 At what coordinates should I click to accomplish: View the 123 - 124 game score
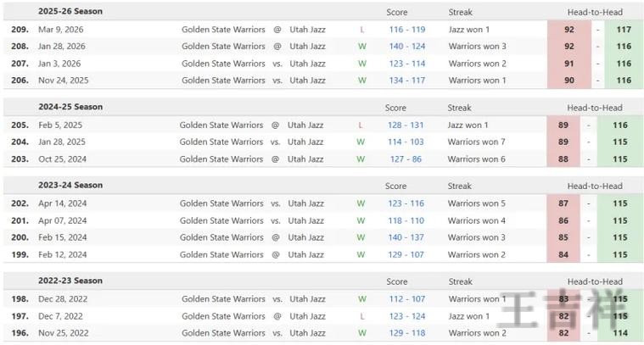[x=407, y=316]
